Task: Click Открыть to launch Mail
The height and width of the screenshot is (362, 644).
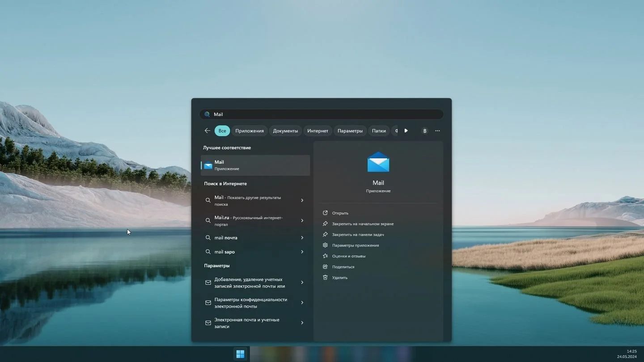Action: point(340,213)
